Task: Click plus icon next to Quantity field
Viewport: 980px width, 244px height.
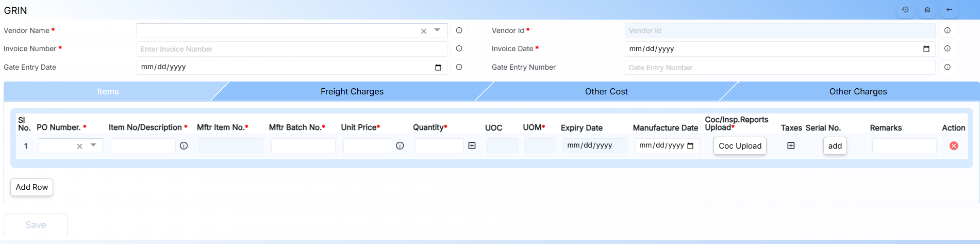Action: 472,146
